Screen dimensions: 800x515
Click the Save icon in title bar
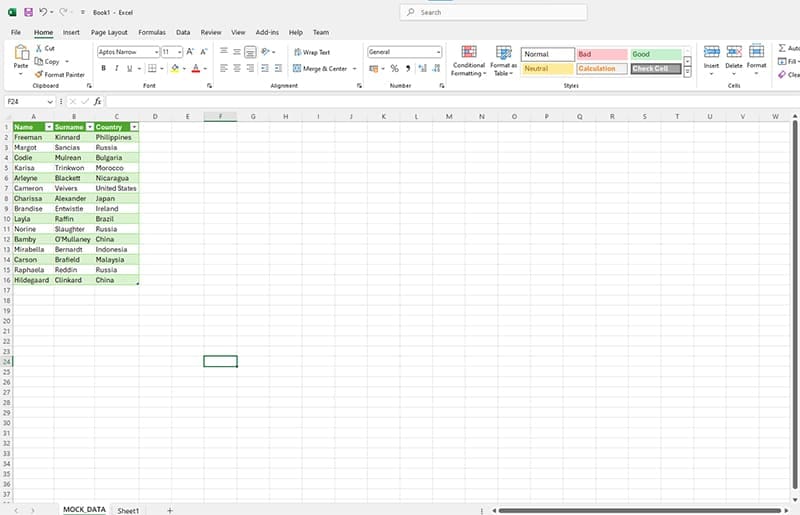[x=27, y=12]
